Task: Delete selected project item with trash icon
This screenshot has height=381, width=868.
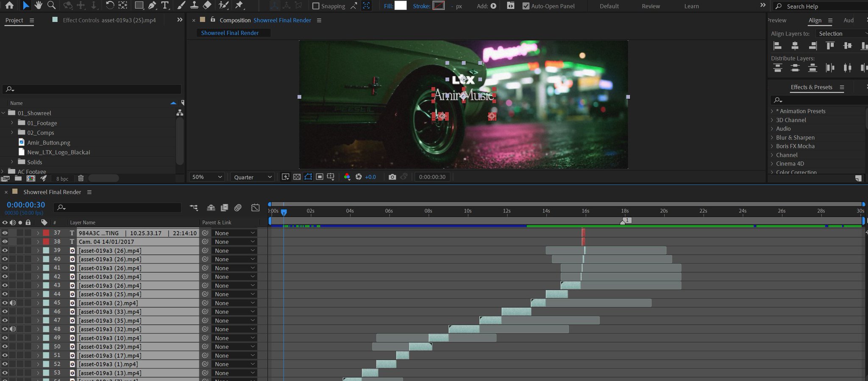Action: [x=81, y=179]
